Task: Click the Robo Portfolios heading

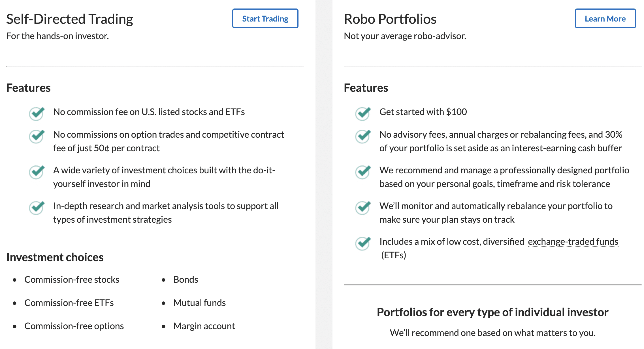Action: point(390,19)
